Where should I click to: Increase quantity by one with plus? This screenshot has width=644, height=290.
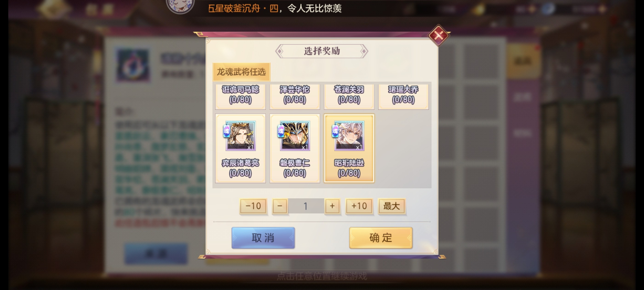point(332,206)
